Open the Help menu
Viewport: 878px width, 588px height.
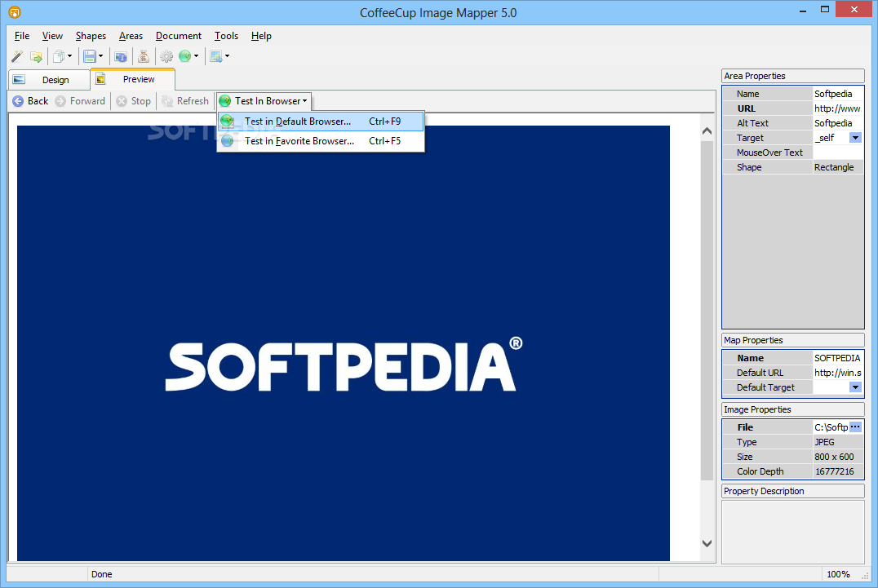(261, 36)
